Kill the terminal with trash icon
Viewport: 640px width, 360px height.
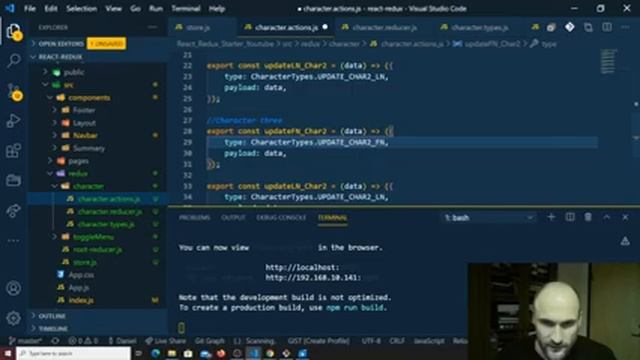point(588,217)
